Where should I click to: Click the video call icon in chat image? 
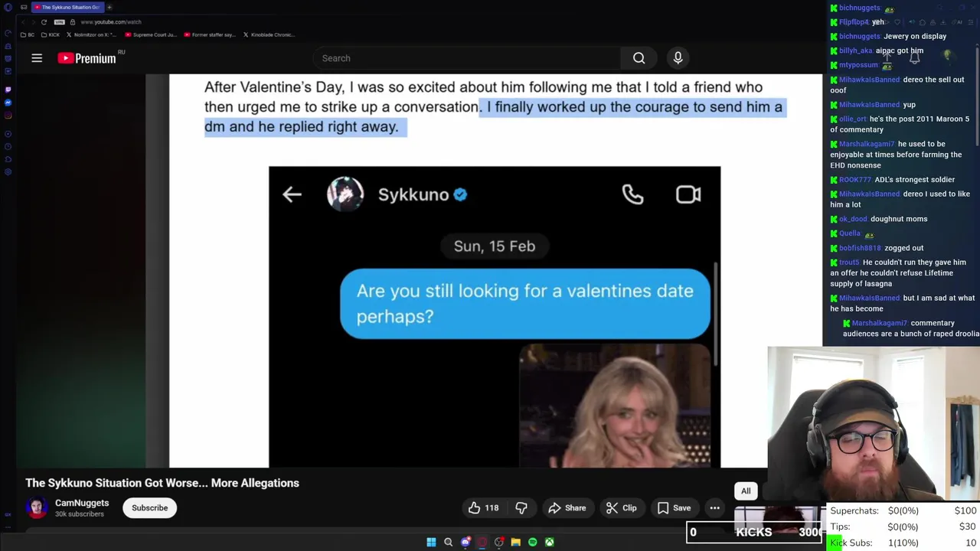point(688,194)
